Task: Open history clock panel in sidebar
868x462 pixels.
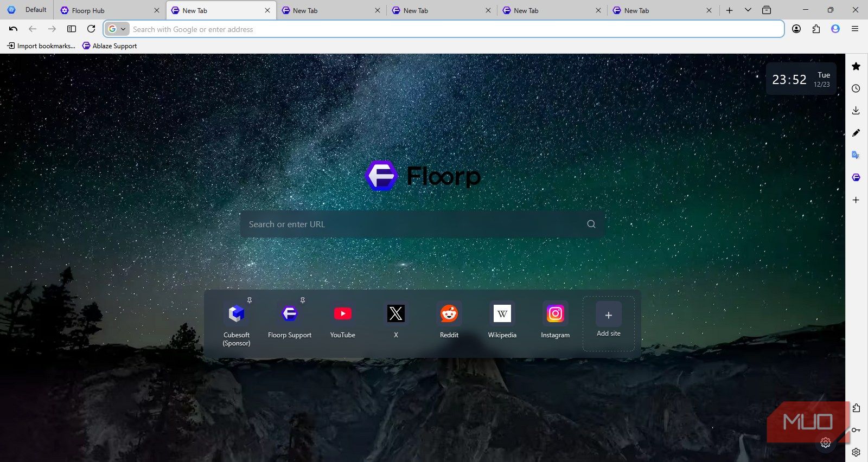Action: [856, 88]
